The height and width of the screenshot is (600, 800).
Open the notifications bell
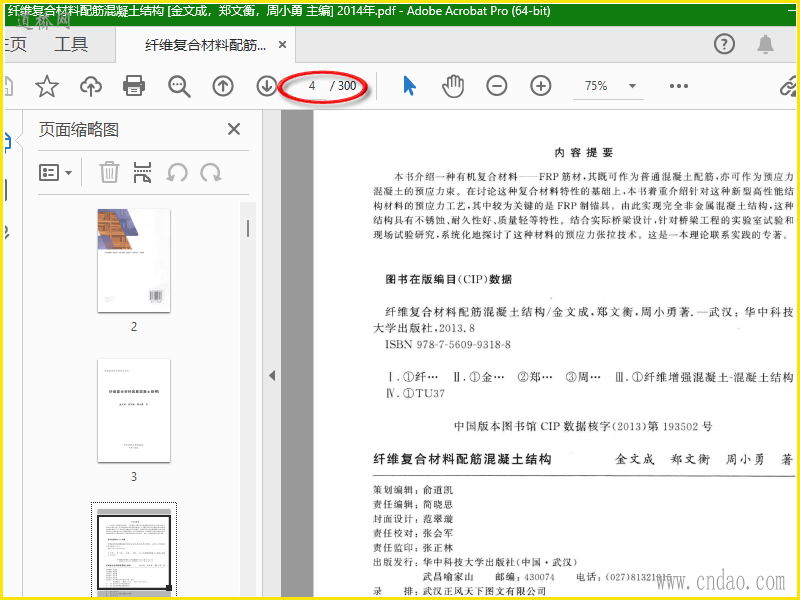(x=765, y=44)
